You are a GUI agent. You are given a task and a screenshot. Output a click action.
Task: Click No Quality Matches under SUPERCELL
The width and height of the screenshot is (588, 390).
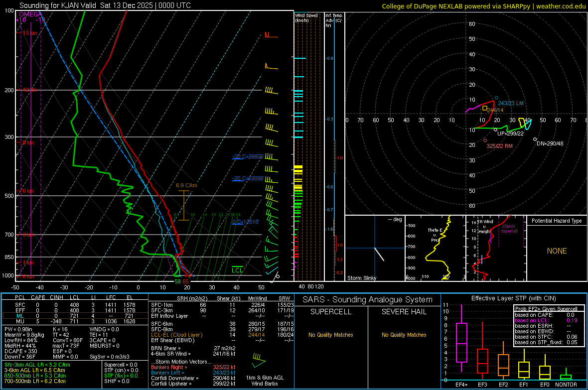(331, 335)
